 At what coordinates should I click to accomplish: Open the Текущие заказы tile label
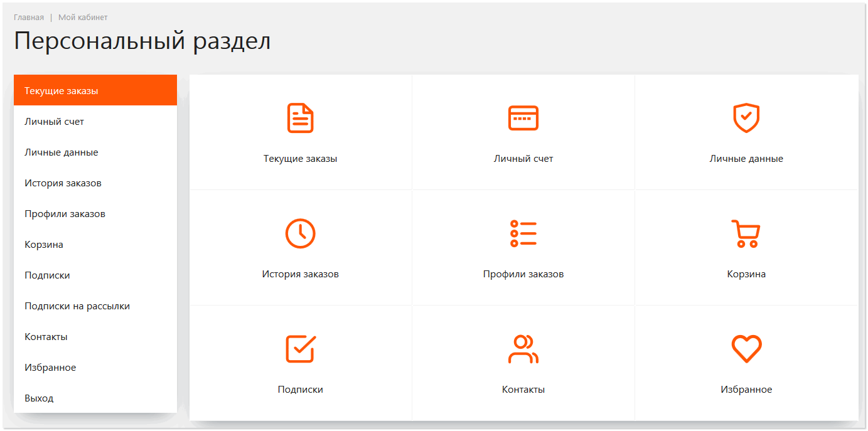pyautogui.click(x=300, y=159)
